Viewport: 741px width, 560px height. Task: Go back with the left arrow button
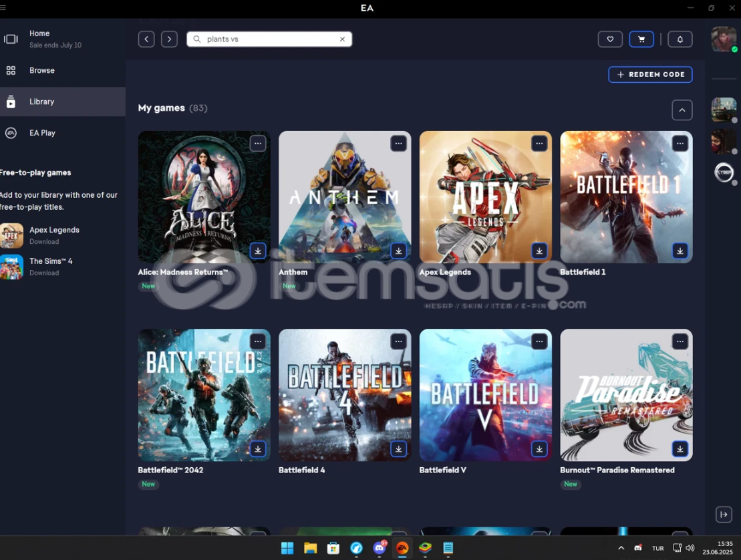pyautogui.click(x=146, y=39)
